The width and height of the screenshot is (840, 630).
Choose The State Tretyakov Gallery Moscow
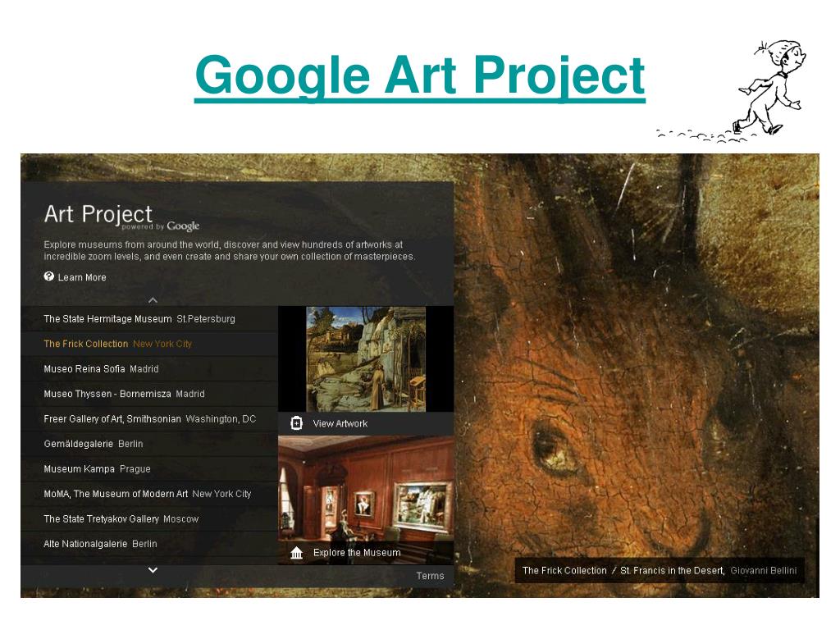[149, 519]
